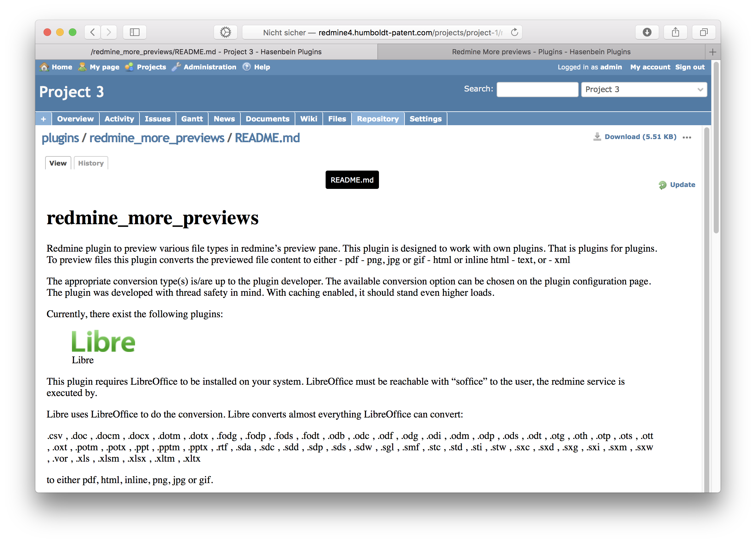Click the Help question mark icon

[x=247, y=67]
